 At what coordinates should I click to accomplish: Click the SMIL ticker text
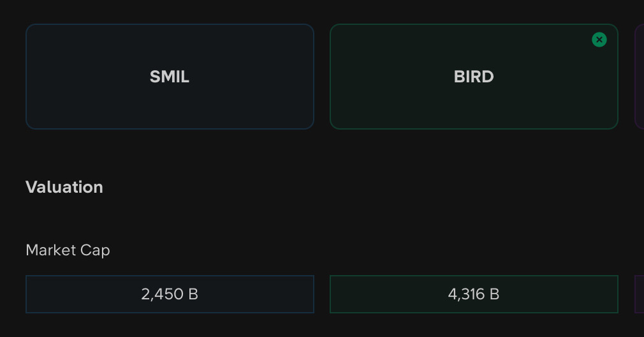[170, 77]
